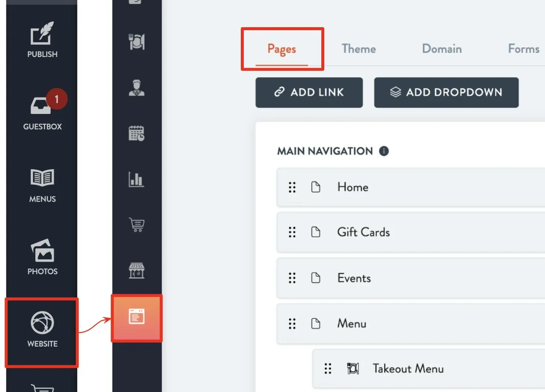Image resolution: width=545 pixels, height=392 pixels.
Task: Click the shopping cart icon below Website
Action: 42,388
